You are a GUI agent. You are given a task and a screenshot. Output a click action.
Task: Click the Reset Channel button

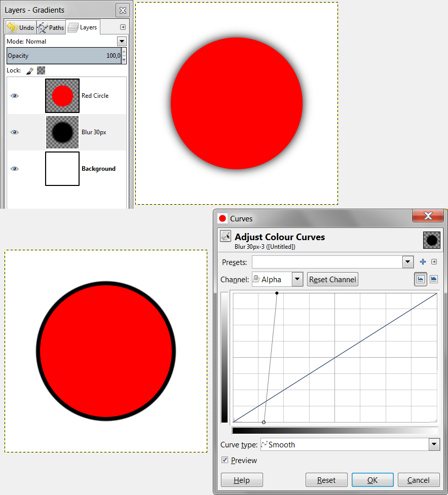pyautogui.click(x=332, y=279)
